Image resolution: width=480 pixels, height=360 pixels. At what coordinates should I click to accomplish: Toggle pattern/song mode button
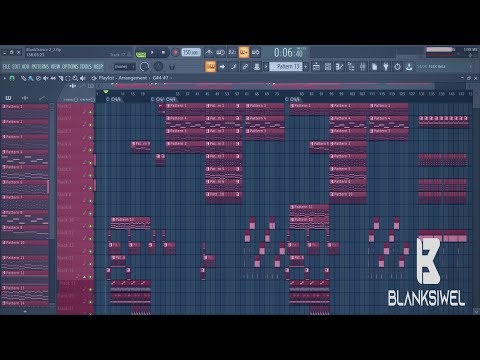(141, 53)
